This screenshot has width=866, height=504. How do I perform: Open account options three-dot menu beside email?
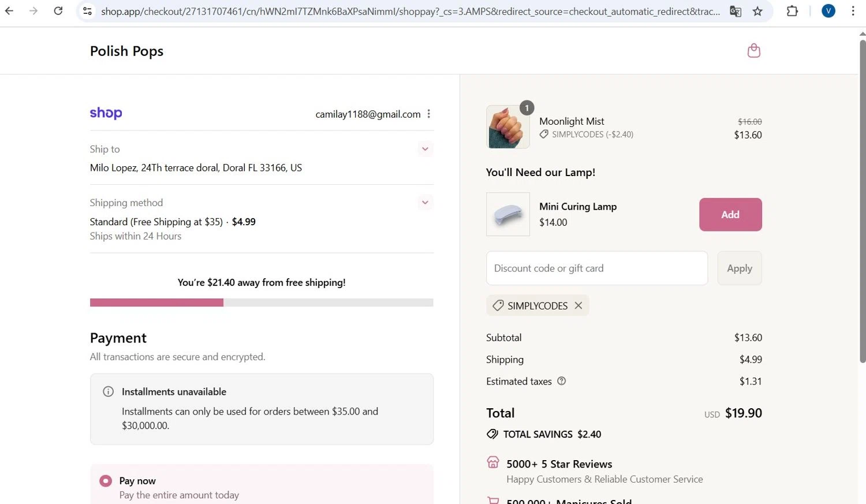[x=428, y=114]
